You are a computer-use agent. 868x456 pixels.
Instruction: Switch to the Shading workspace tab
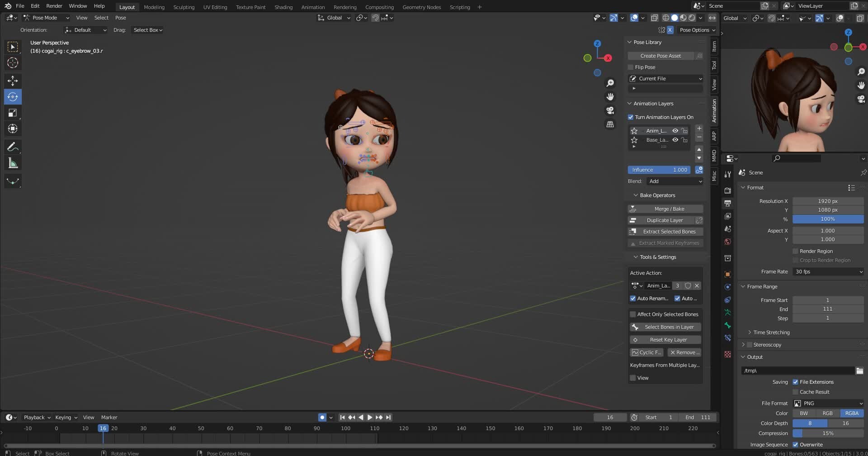click(x=283, y=7)
